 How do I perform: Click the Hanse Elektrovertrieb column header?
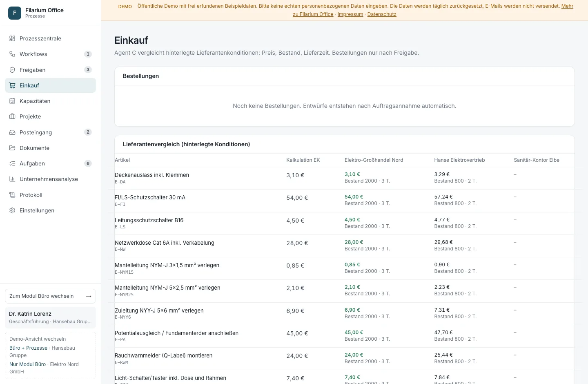(459, 160)
